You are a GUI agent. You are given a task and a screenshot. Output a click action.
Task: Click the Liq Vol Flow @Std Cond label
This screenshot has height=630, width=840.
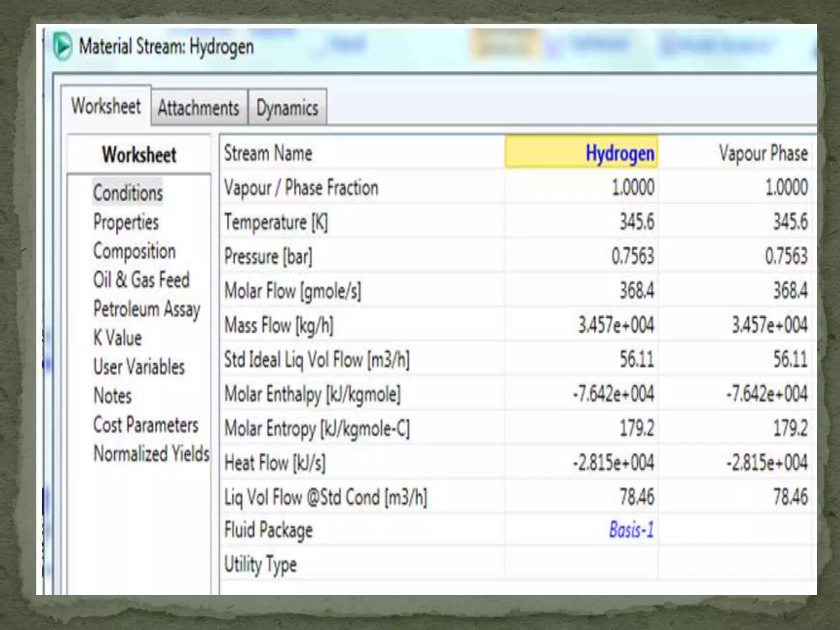325,498
